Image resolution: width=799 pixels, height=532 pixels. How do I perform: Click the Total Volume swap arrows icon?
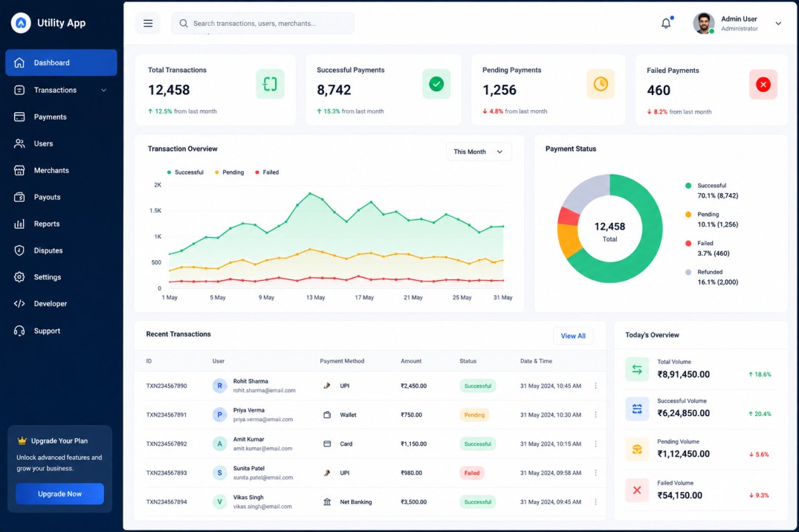pyautogui.click(x=637, y=369)
